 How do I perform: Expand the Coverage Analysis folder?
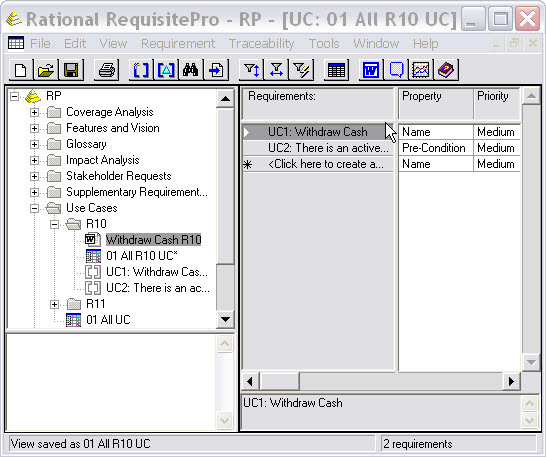[x=34, y=112]
